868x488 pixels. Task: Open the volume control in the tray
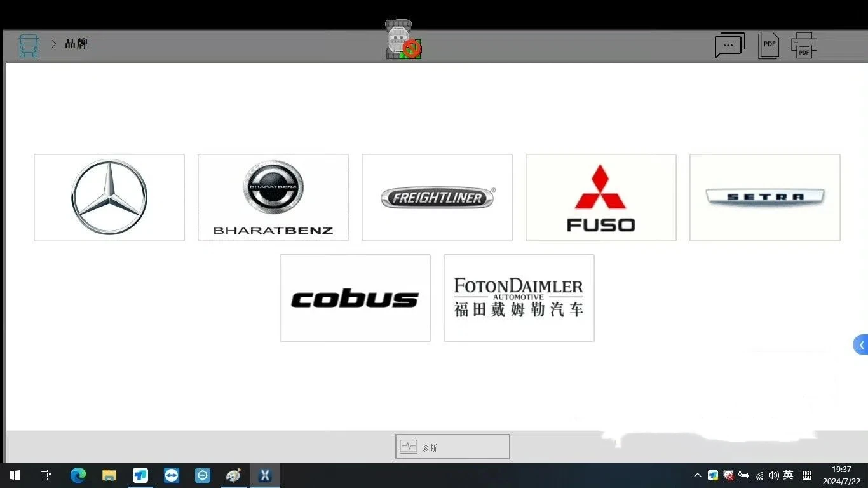pyautogui.click(x=773, y=475)
